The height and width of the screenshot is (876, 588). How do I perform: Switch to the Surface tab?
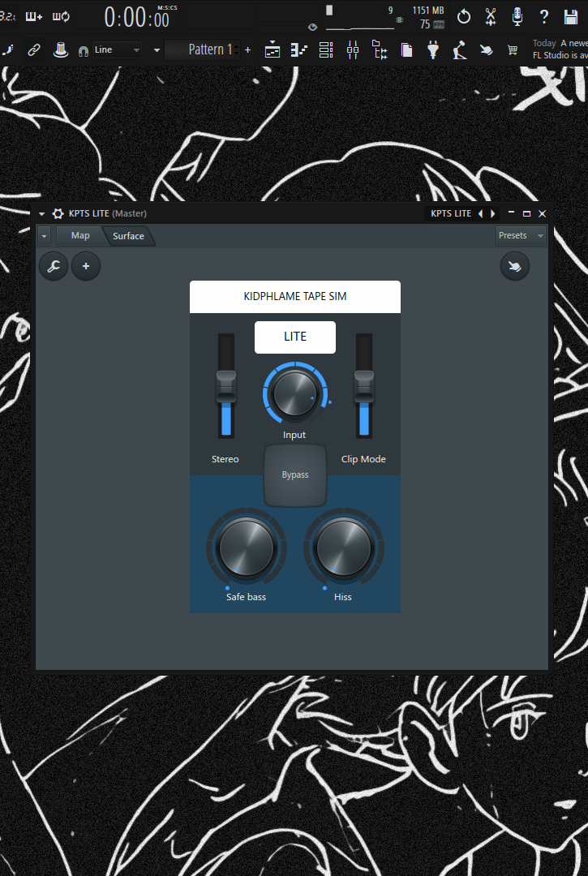point(128,236)
